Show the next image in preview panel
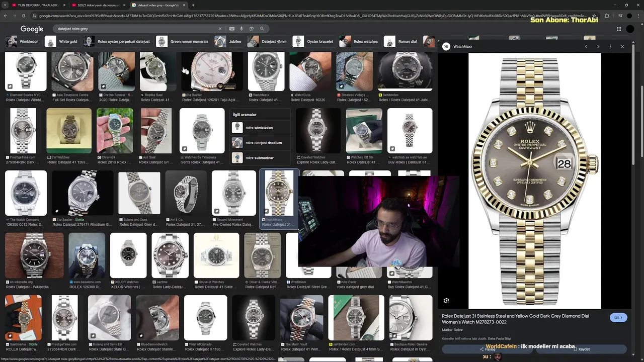Image resolution: width=644 pixels, height=362 pixels. point(598,46)
